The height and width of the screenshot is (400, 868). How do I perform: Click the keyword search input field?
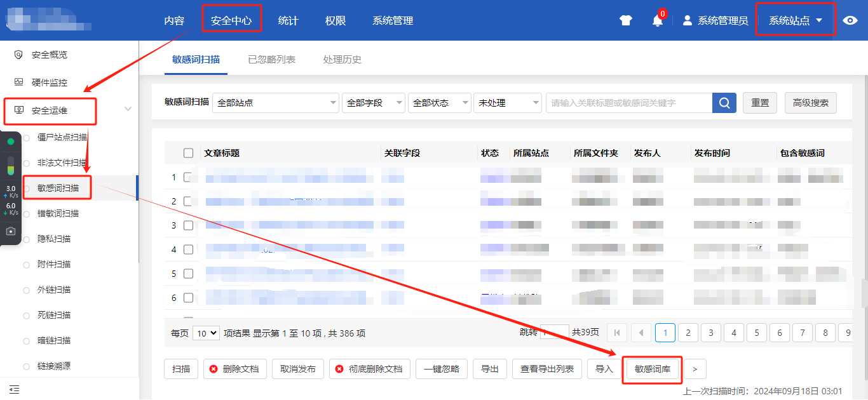coord(628,103)
